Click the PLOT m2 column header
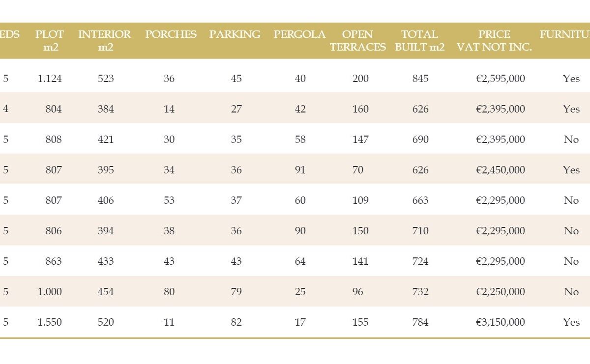Image resolution: width=590 pixels, height=364 pixels. 50,41
